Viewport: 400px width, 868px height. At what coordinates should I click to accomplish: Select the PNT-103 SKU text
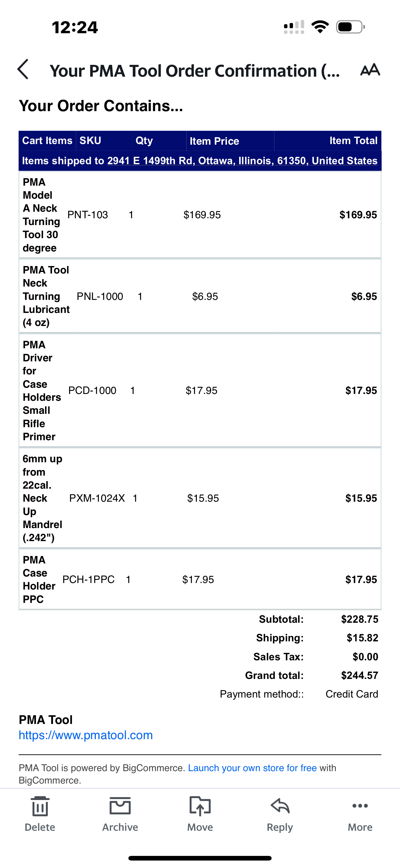(87, 215)
